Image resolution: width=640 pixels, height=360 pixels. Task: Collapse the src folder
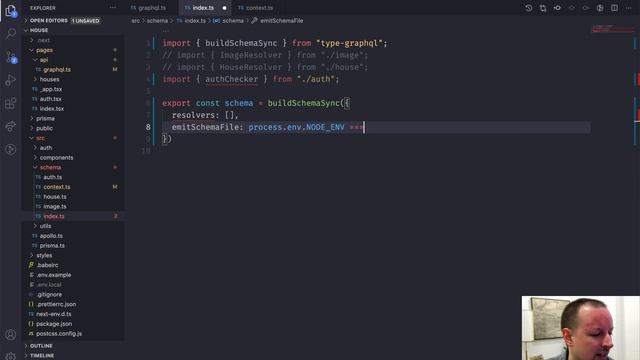pos(40,138)
